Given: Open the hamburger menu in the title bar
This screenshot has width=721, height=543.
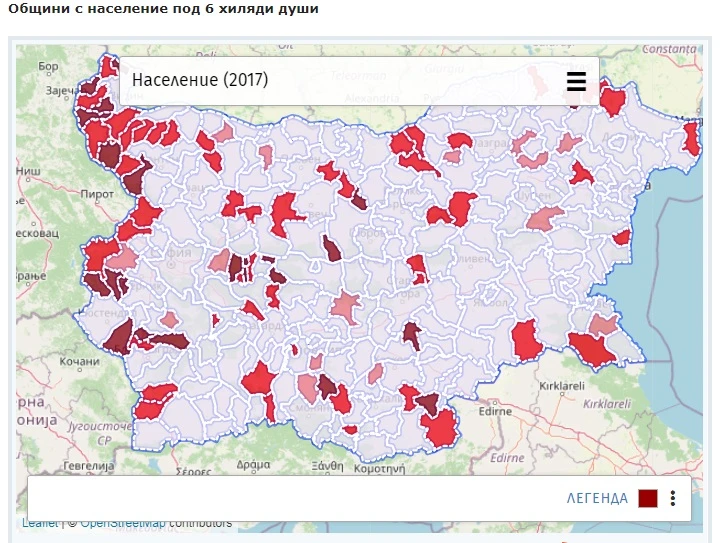Looking at the screenshot, I should point(576,82).
